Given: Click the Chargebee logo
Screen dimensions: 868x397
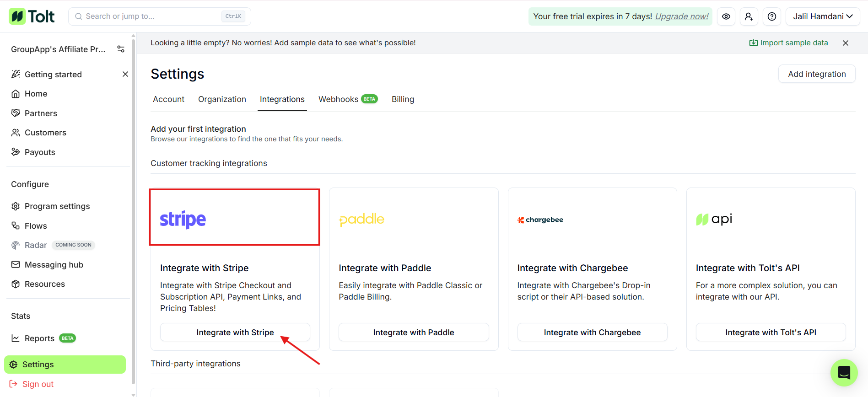Looking at the screenshot, I should [x=540, y=220].
